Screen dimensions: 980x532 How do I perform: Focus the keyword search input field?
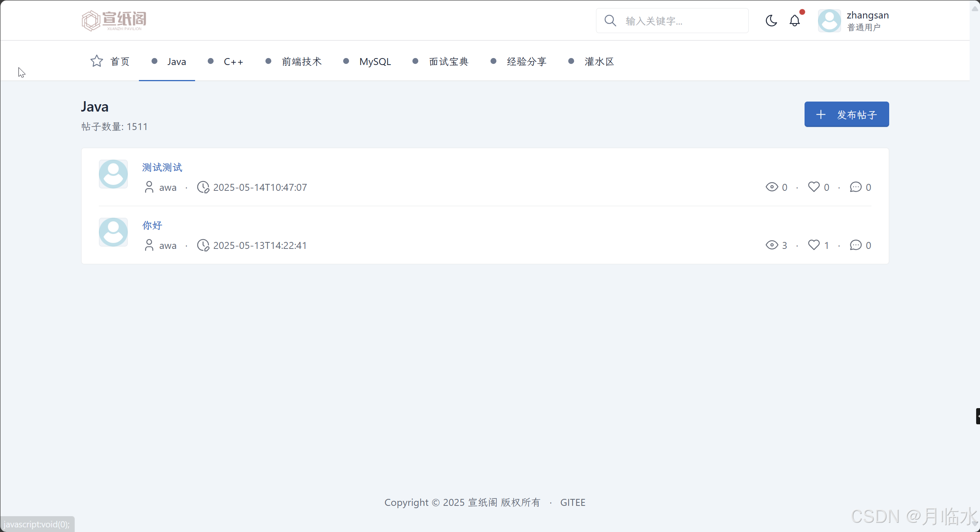pyautogui.click(x=681, y=21)
